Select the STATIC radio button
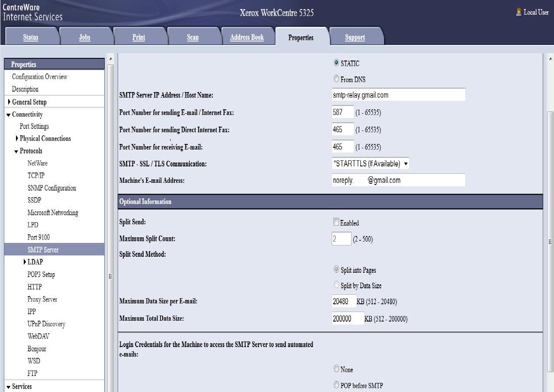The image size is (554, 392). [x=336, y=63]
